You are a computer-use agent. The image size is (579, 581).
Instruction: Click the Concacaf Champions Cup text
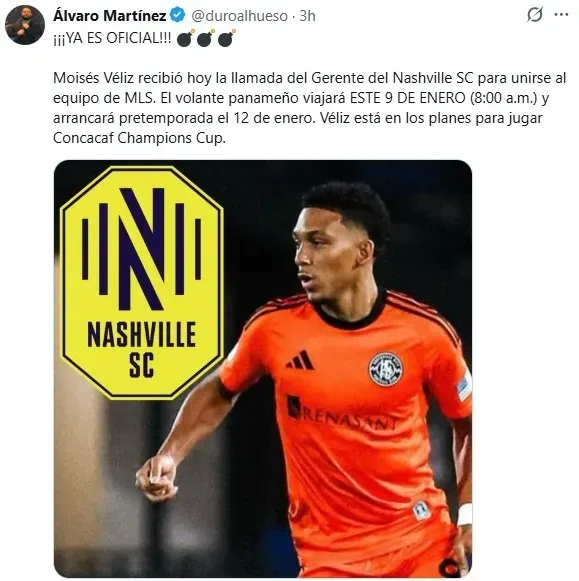[139, 138]
